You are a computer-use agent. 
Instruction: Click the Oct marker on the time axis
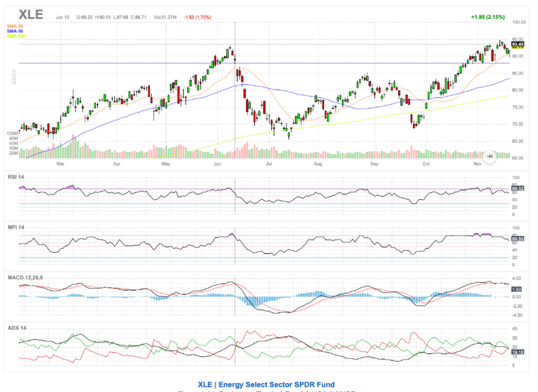click(425, 162)
